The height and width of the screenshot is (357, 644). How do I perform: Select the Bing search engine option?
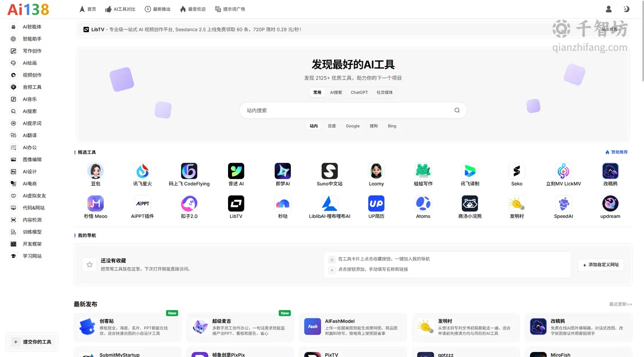[x=392, y=126]
